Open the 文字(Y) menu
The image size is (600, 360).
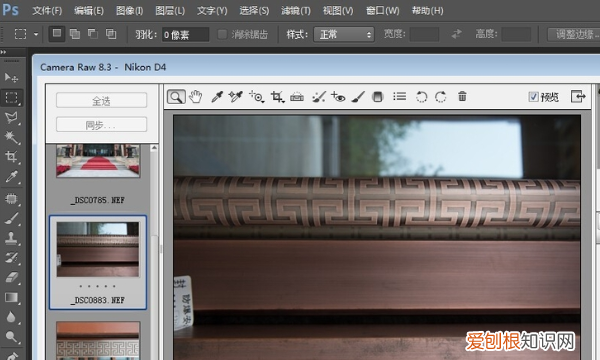pos(212,10)
